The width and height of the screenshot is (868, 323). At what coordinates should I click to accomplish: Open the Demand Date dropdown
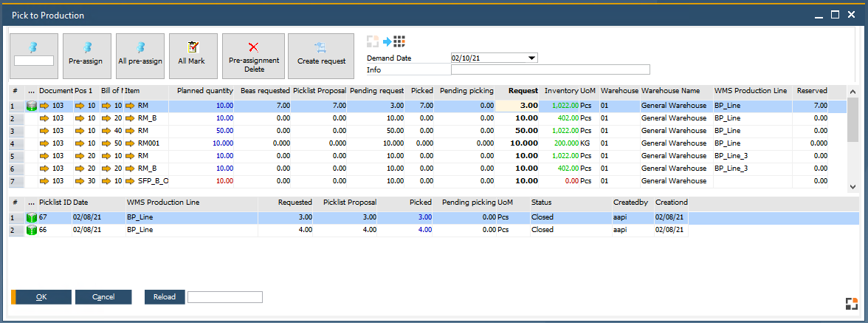(x=532, y=58)
